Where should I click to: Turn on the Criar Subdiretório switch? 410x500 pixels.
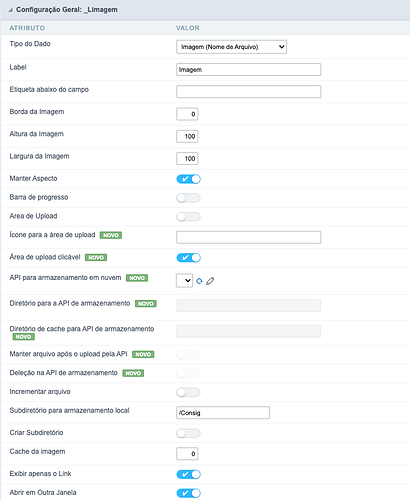tap(189, 433)
